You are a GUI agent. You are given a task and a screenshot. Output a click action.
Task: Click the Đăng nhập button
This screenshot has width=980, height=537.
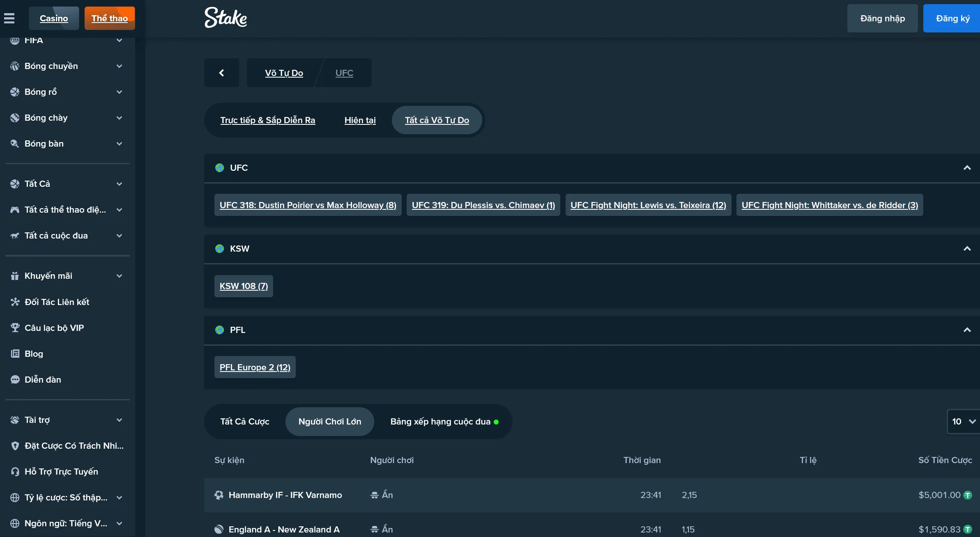click(x=882, y=18)
